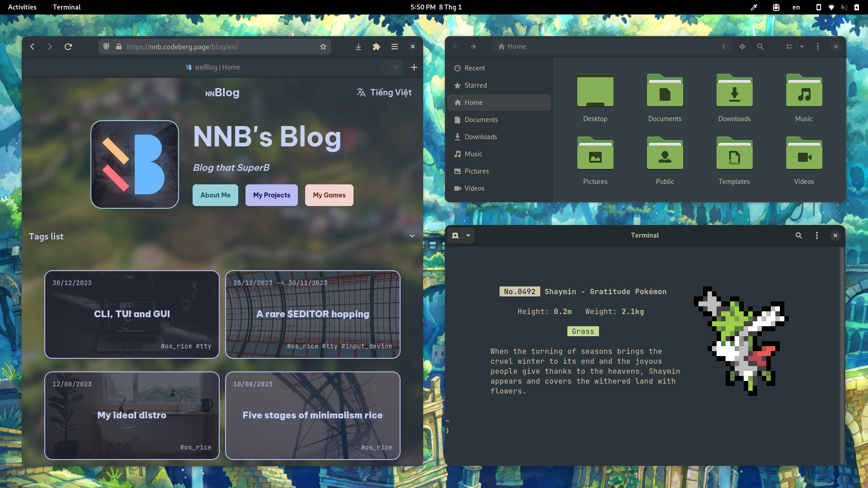Open the CLI, TUI and GUI post
The image size is (868, 488).
(132, 314)
